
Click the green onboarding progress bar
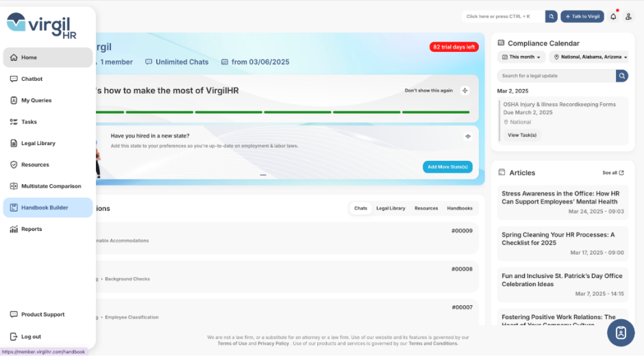click(282, 112)
